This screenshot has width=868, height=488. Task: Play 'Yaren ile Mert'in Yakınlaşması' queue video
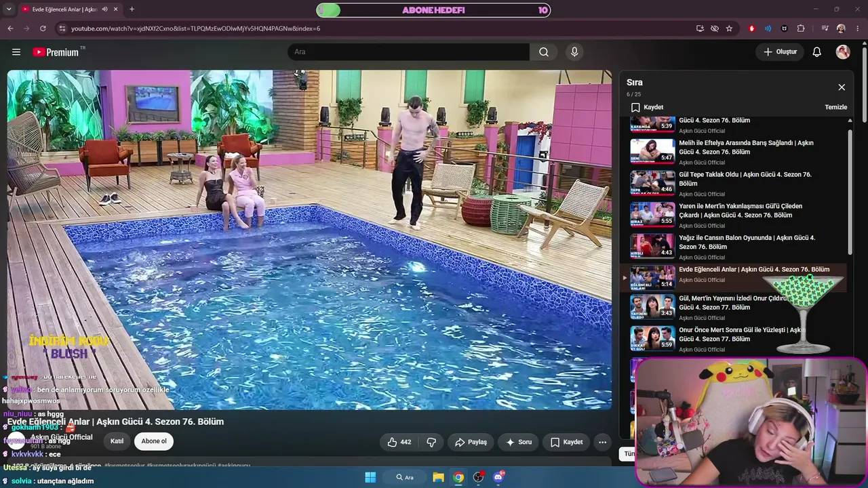pos(741,211)
